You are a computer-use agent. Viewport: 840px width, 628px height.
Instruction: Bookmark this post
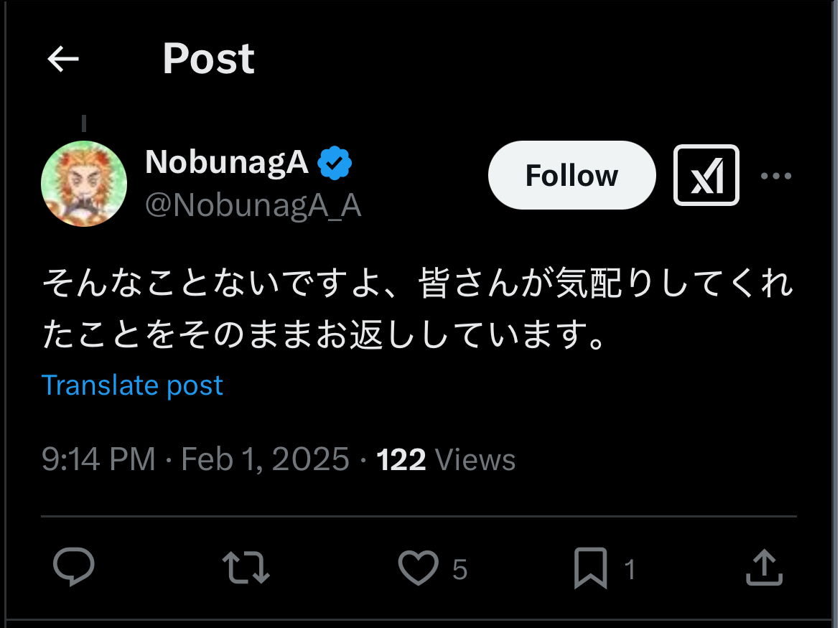pyautogui.click(x=590, y=568)
